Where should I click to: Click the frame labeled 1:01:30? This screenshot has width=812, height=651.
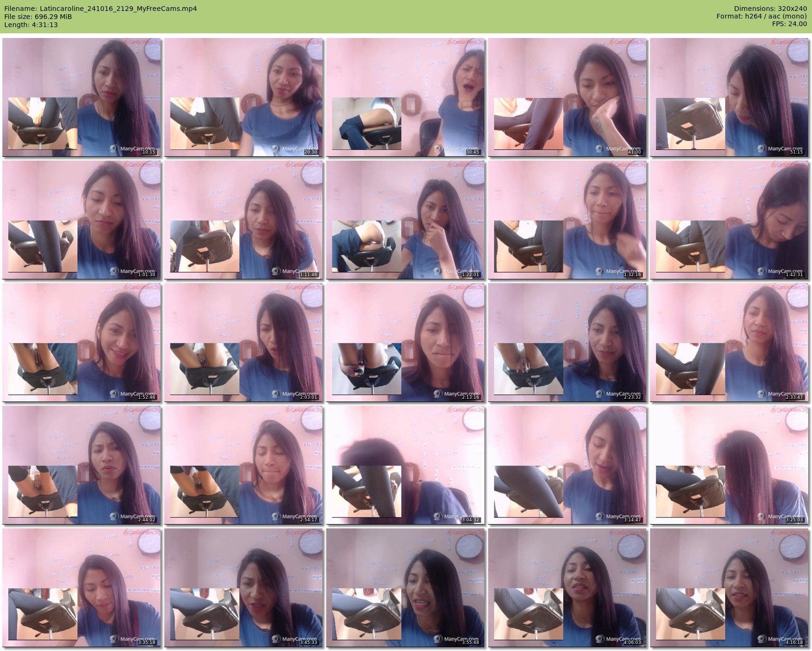pos(82,220)
